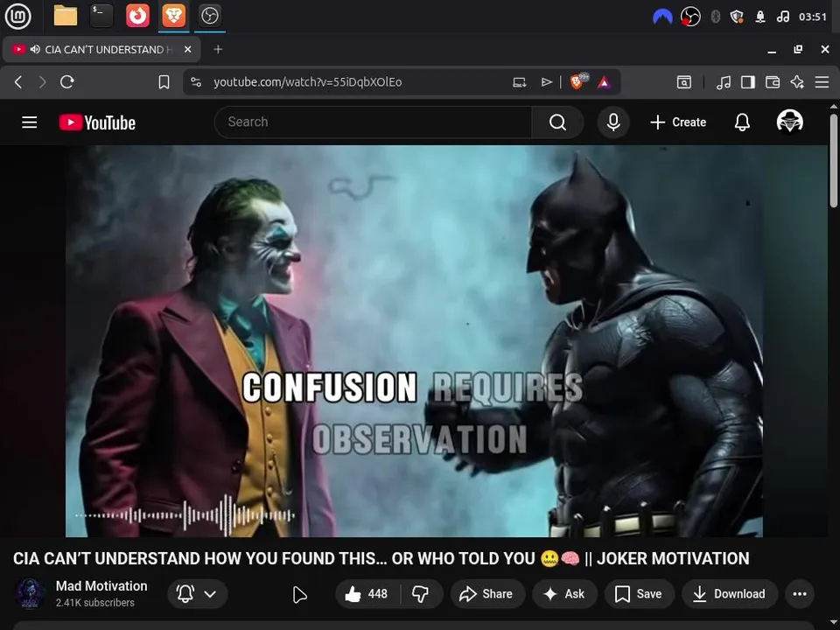
Task: Close the CIA CAN'T UNDERSTAND tab
Action: pos(187,49)
